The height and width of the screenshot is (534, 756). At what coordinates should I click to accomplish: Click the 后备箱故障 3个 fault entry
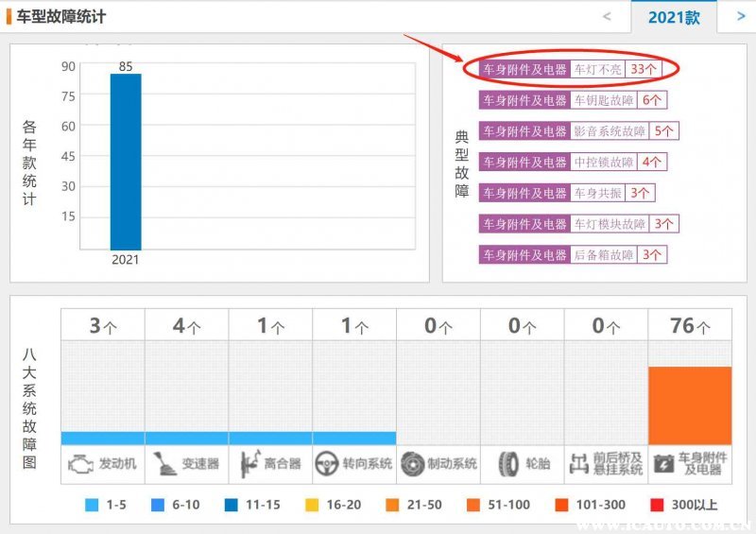(x=573, y=255)
